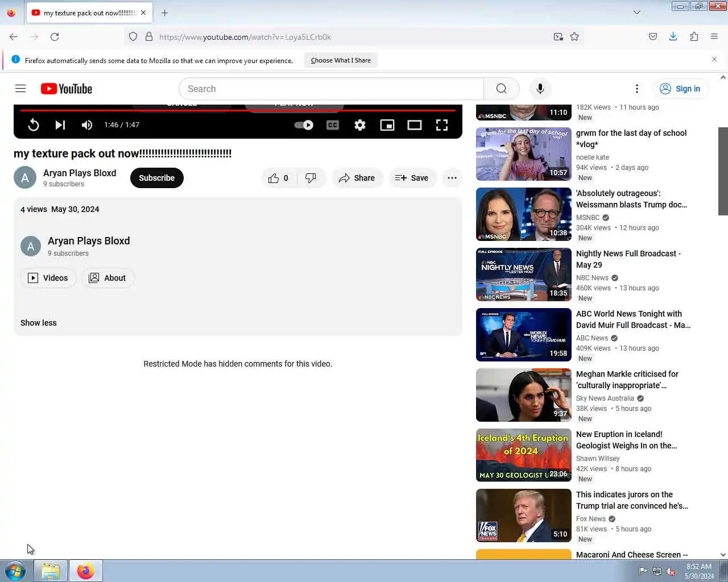Open a new tab
The height and width of the screenshot is (582, 728).
tap(165, 13)
